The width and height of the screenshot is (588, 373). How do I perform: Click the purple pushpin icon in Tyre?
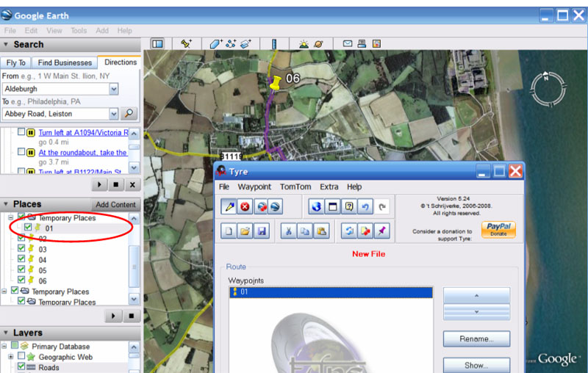pyautogui.click(x=381, y=231)
